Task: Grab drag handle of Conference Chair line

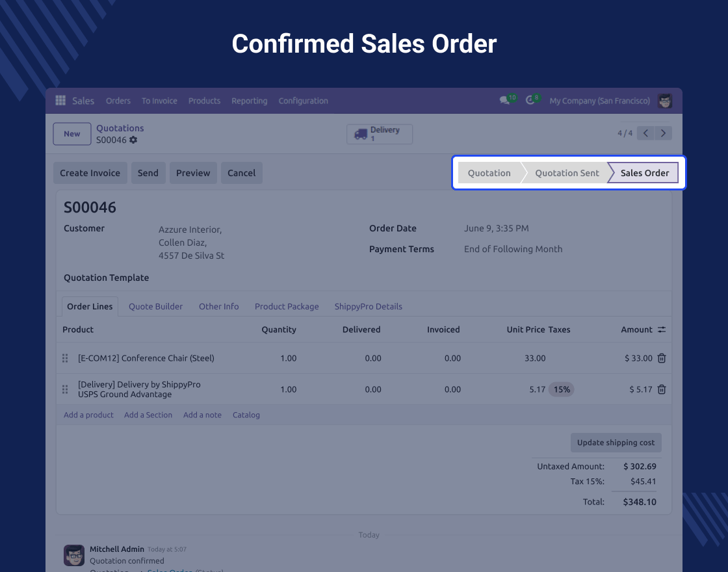Action: 65,358
